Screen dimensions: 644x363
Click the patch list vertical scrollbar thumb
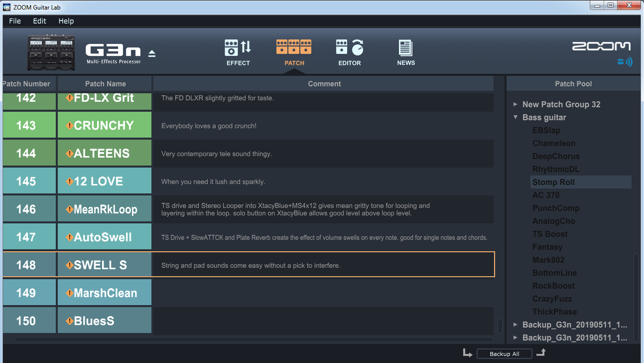point(500,326)
